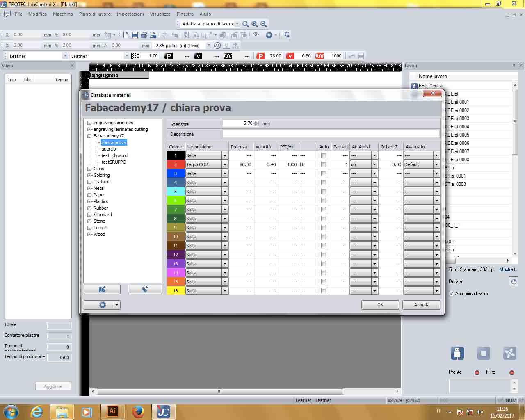The image size is (525, 420).
Task: Click the eye preview icon
Action: (x=256, y=35)
